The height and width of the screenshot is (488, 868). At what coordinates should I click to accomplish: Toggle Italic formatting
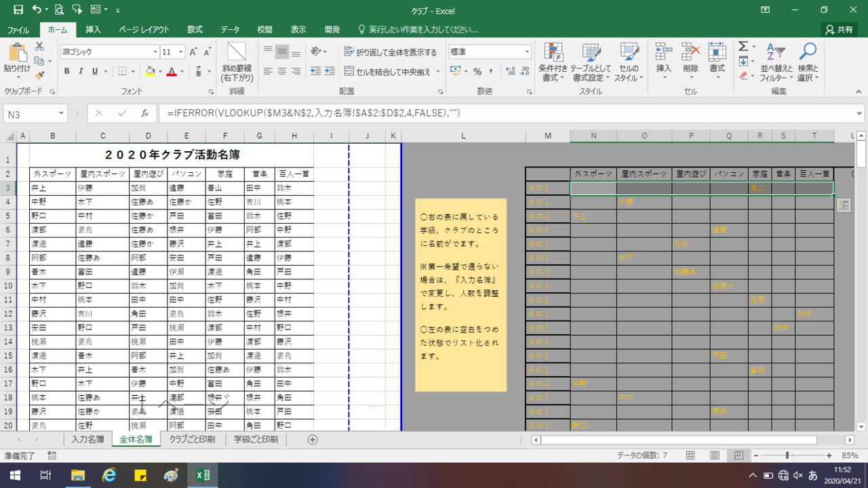coord(81,71)
